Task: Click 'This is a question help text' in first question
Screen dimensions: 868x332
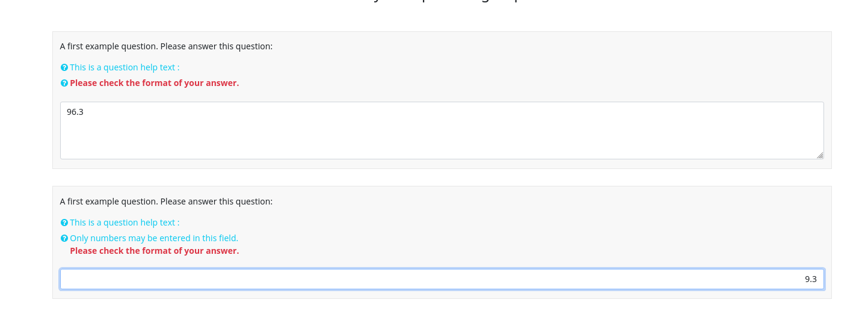Action: click(x=125, y=67)
